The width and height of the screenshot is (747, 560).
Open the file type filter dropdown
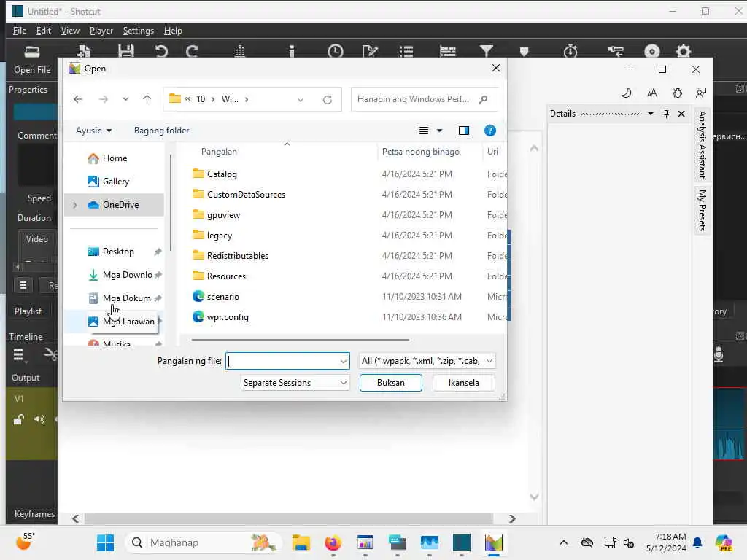[x=489, y=361]
